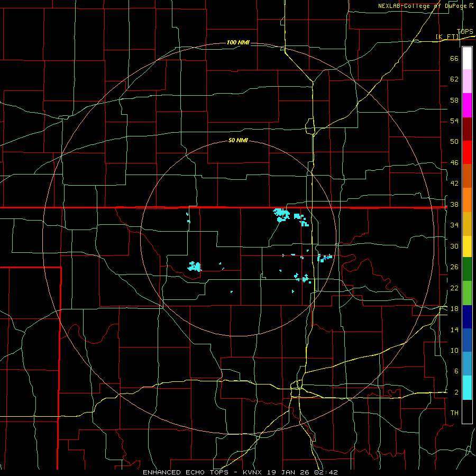Image resolution: width=476 pixels, height=476 pixels.
Task: Click the legend value 54
Action: click(x=454, y=121)
